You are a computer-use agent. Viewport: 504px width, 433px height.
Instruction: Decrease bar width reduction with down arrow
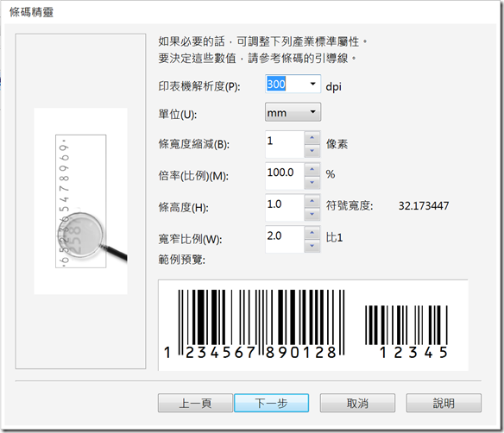click(312, 150)
